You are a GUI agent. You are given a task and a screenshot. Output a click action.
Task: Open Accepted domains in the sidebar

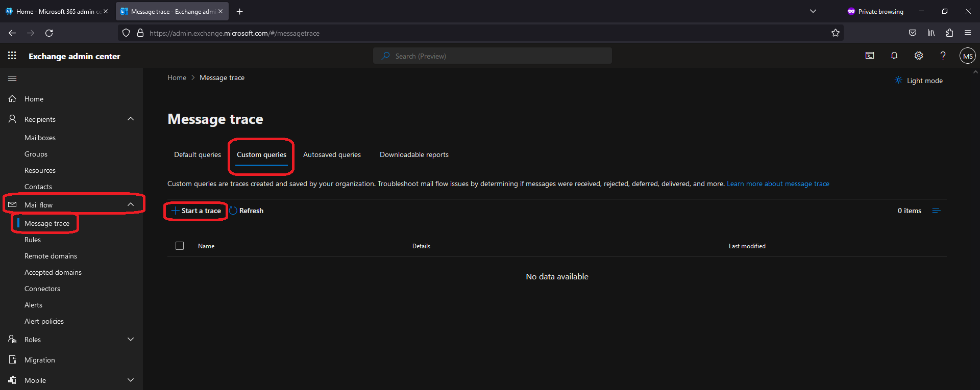pos(53,272)
